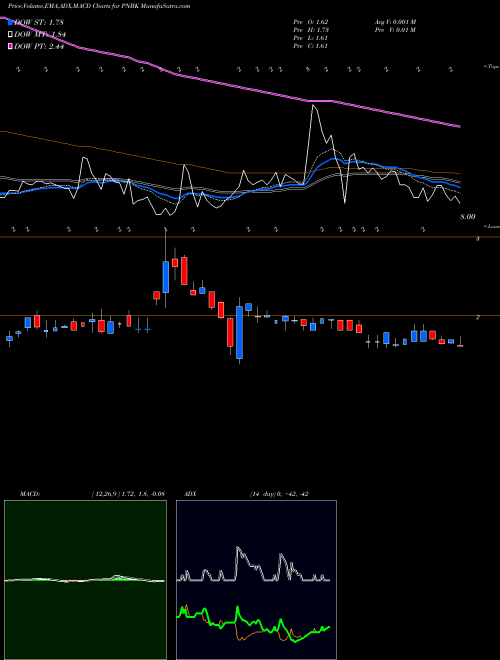
Task: Click the ADX panel label
Action: click(189, 494)
